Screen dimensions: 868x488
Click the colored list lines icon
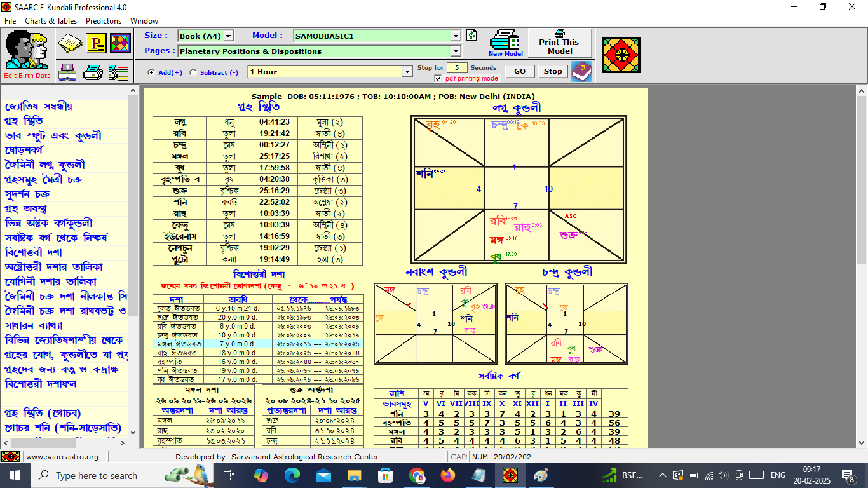(x=118, y=72)
